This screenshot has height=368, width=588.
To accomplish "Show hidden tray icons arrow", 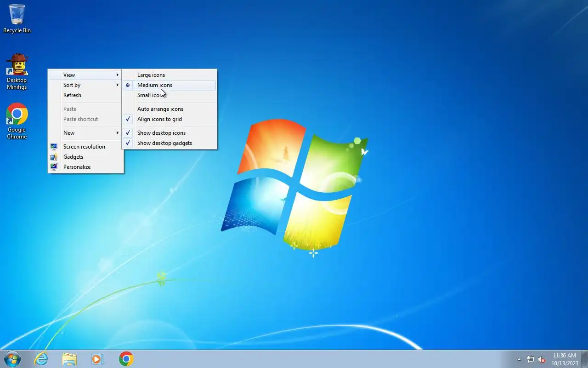I will [519, 359].
